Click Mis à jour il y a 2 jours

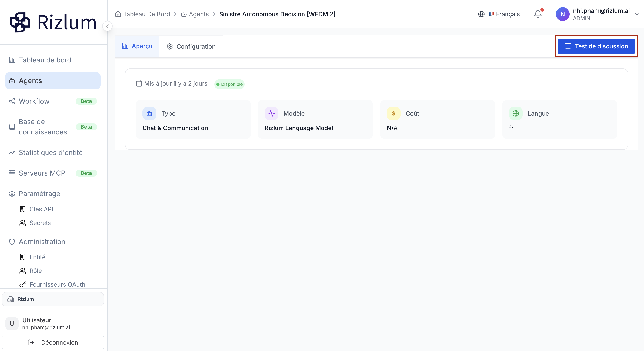(x=176, y=83)
